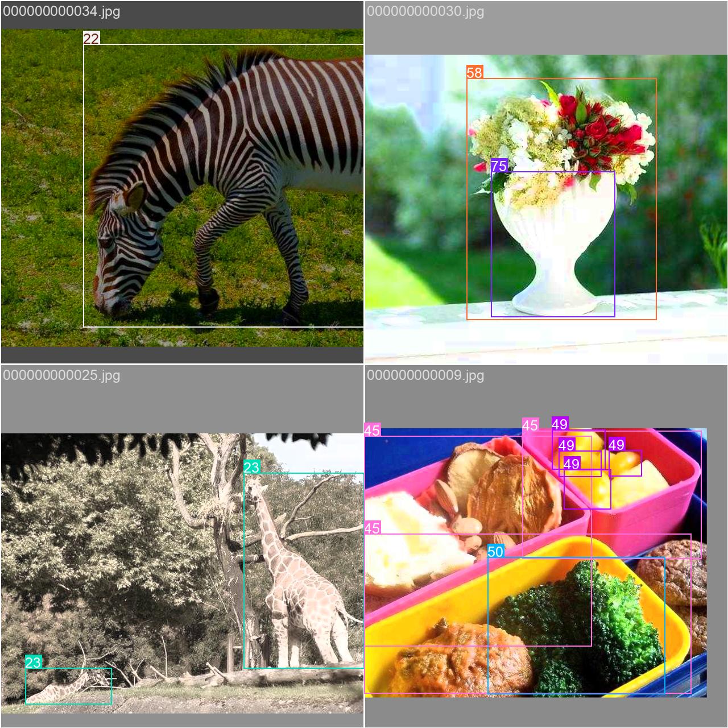Click the 000000000030.jpg filename
728x728 pixels.
pos(425,11)
